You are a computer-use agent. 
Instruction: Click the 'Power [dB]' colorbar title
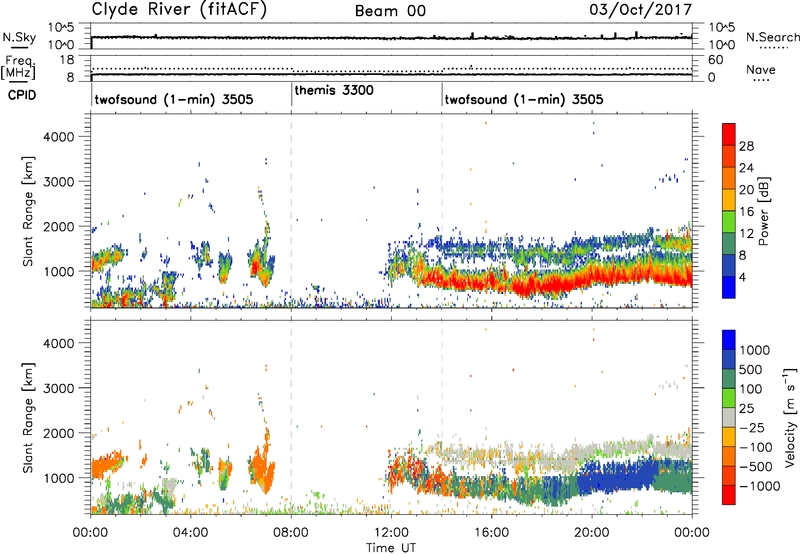[764, 211]
